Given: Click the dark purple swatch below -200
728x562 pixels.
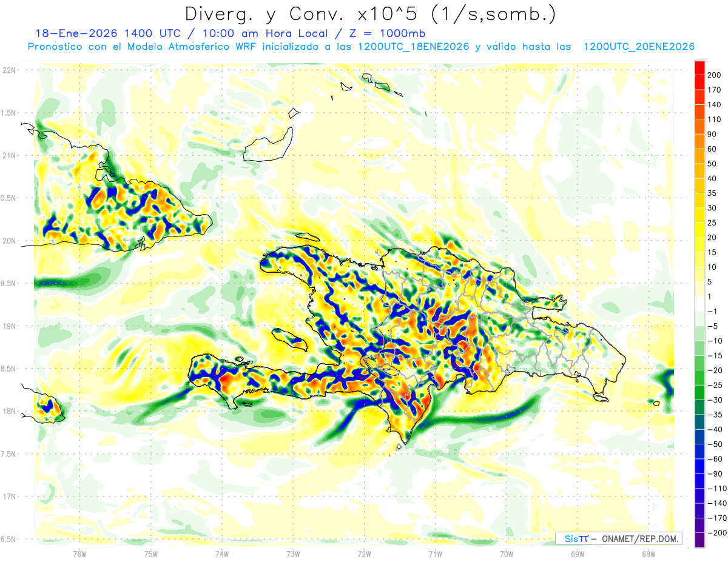Looking at the screenshot, I should coord(699,541).
